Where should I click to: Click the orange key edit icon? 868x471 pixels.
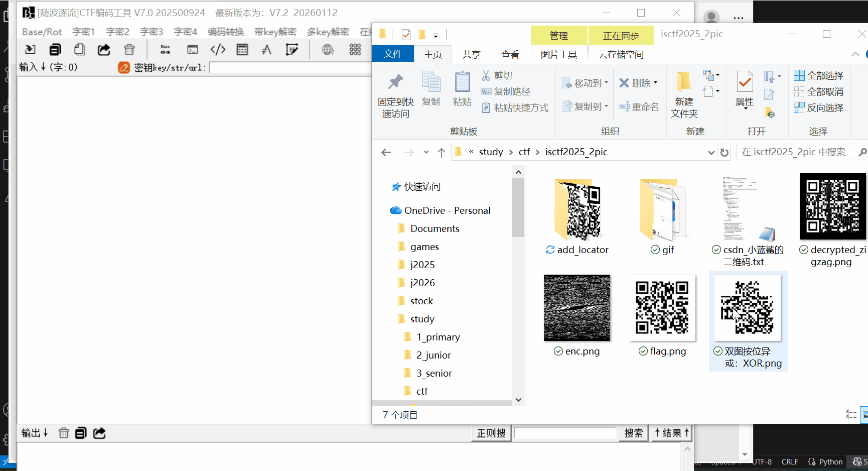click(124, 67)
